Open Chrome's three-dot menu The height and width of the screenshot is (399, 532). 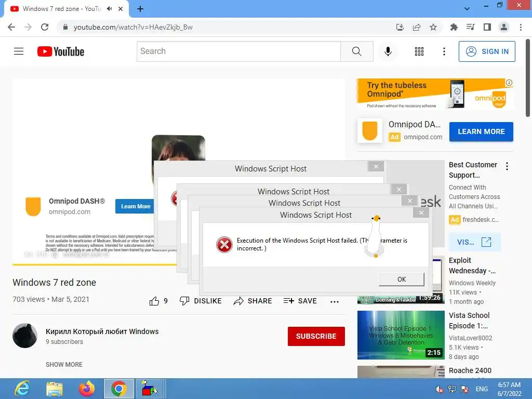click(x=521, y=27)
